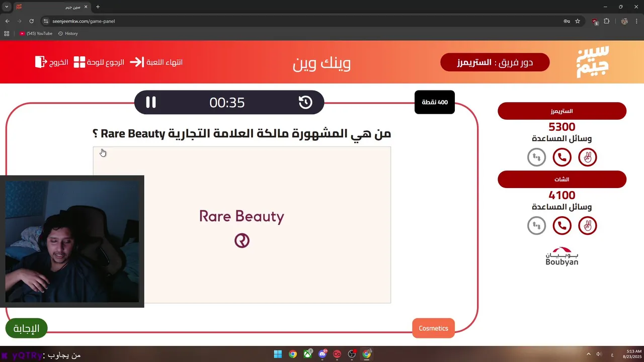
Task: Click the دور فريق الستريمرز turn indicator
Action: (x=495, y=62)
